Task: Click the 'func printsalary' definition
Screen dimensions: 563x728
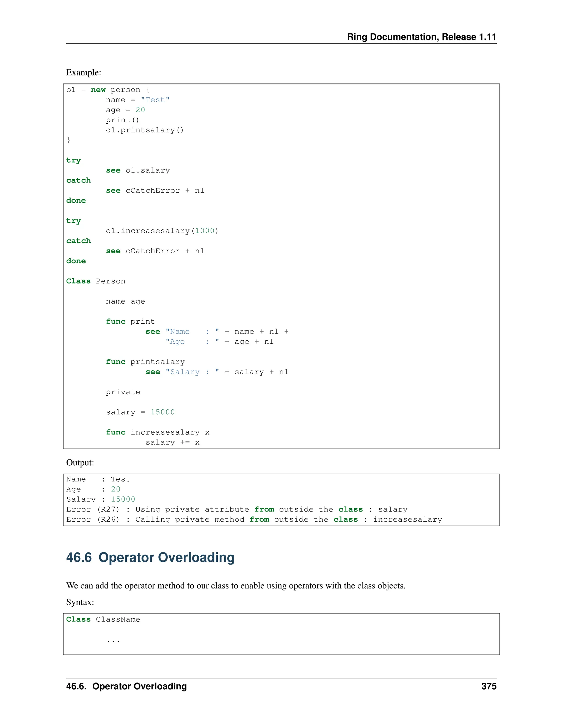Action: (145, 362)
